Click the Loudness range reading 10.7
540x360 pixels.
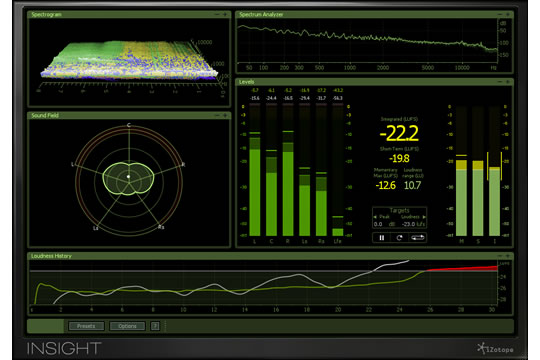coord(412,185)
